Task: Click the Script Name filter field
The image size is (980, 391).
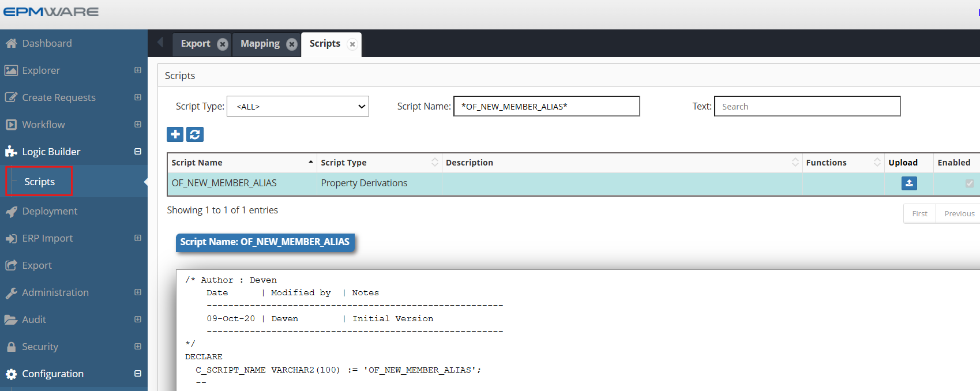Action: coord(546,107)
